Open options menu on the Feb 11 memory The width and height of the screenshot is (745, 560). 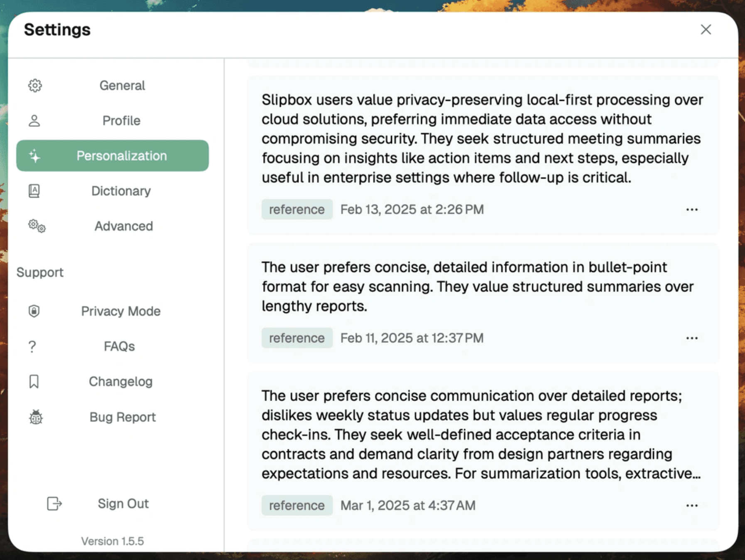691,338
